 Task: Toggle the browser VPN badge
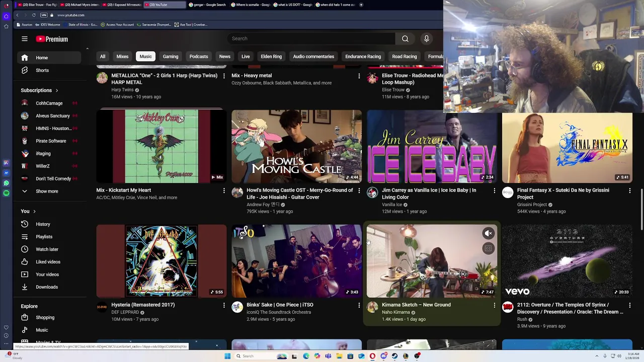[x=44, y=15]
